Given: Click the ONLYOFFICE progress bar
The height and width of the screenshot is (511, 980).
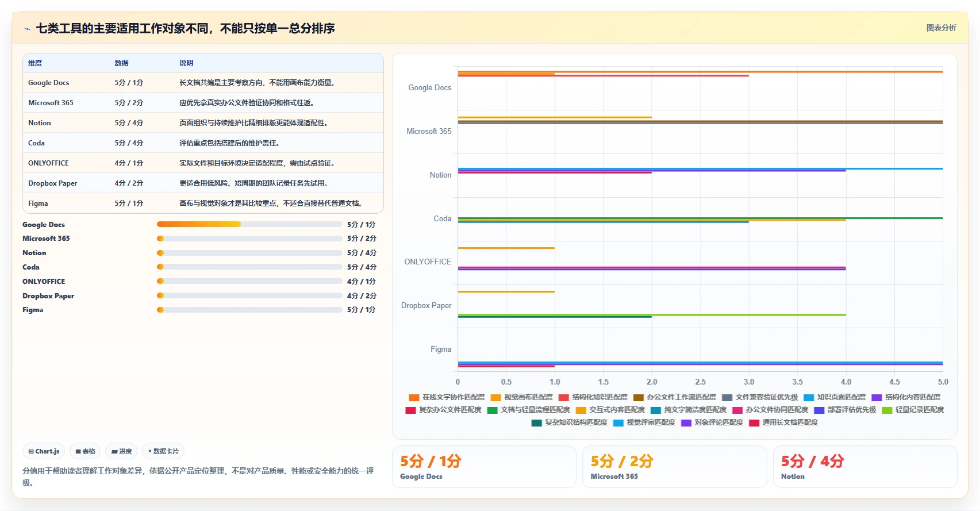Looking at the screenshot, I should point(249,281).
